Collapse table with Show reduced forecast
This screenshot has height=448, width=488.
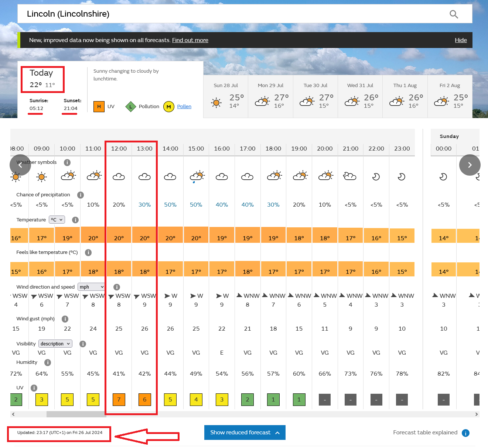coord(245,433)
